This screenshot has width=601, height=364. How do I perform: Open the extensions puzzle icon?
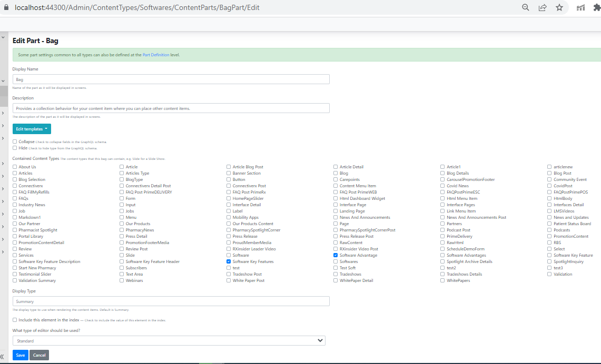pos(597,7)
